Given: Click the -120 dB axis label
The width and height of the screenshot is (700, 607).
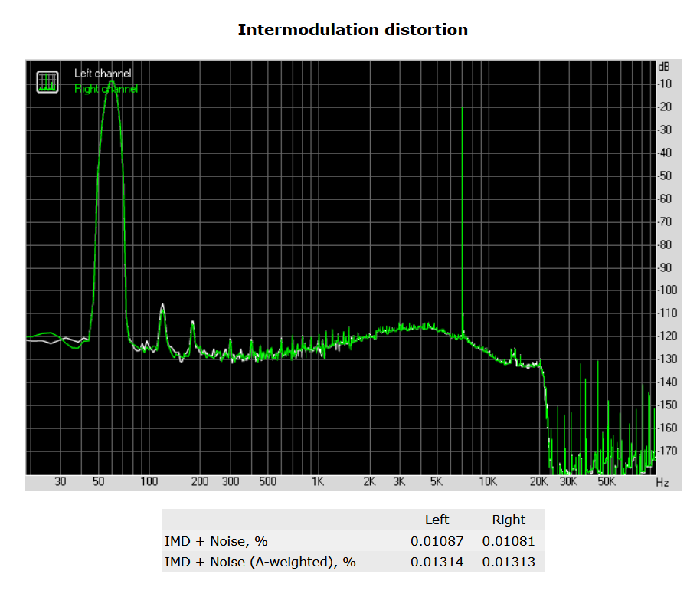Looking at the screenshot, I should point(667,336).
